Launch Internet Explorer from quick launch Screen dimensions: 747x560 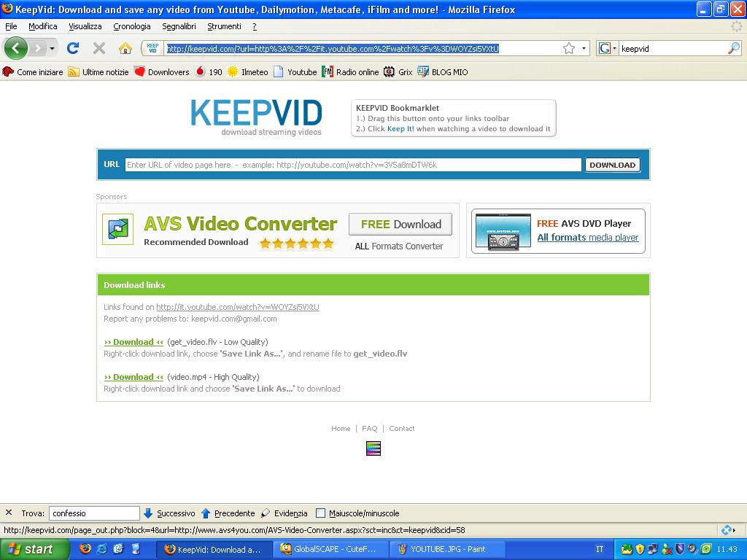[x=101, y=548]
